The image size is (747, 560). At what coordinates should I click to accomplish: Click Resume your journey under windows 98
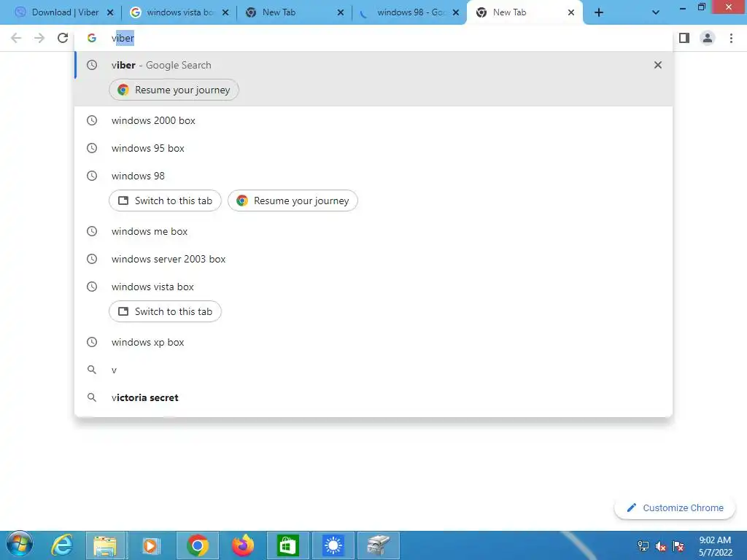293,201
